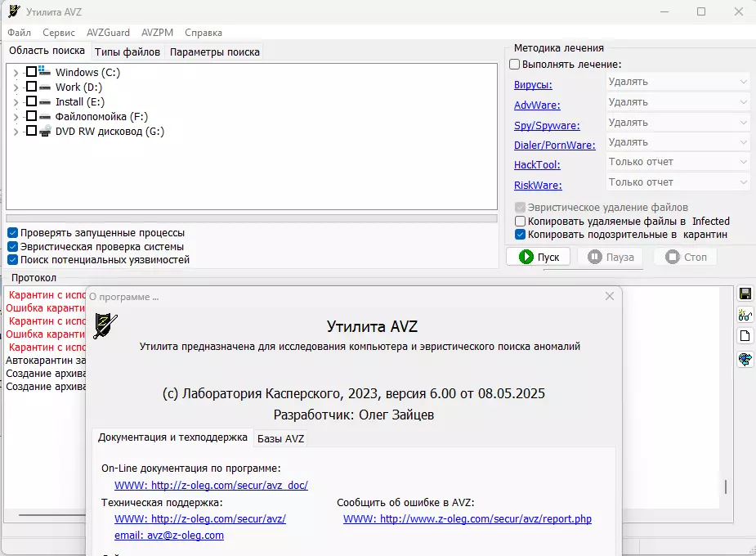Open the Справка menu
This screenshot has width=756, height=556.
pos(204,33)
